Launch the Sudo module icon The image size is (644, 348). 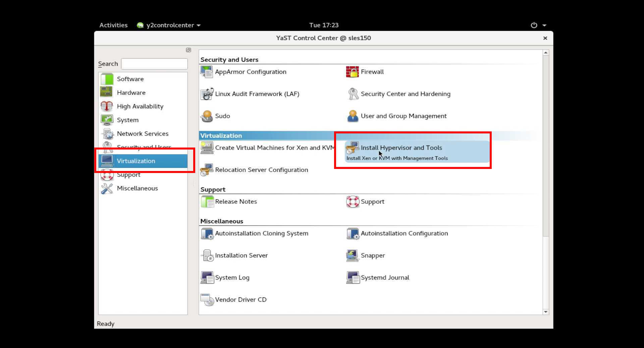207,116
